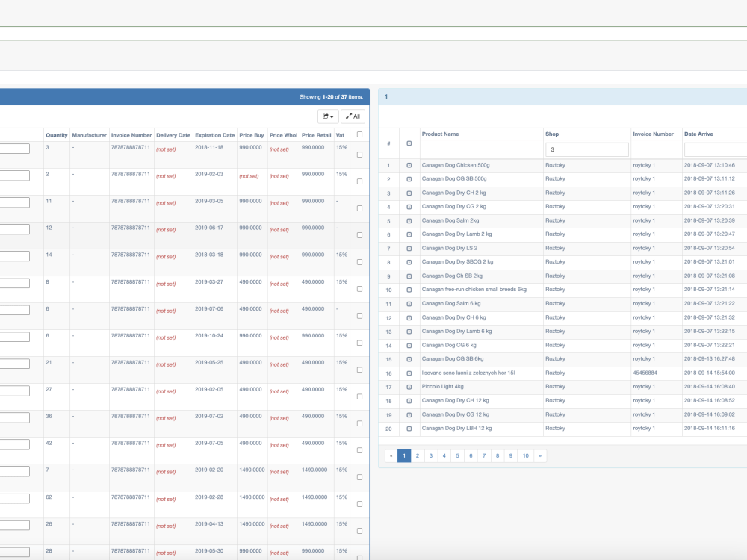The height and width of the screenshot is (560, 747).
Task: Expand row Canagan Dog CG 6 kg
Action: [x=409, y=346]
